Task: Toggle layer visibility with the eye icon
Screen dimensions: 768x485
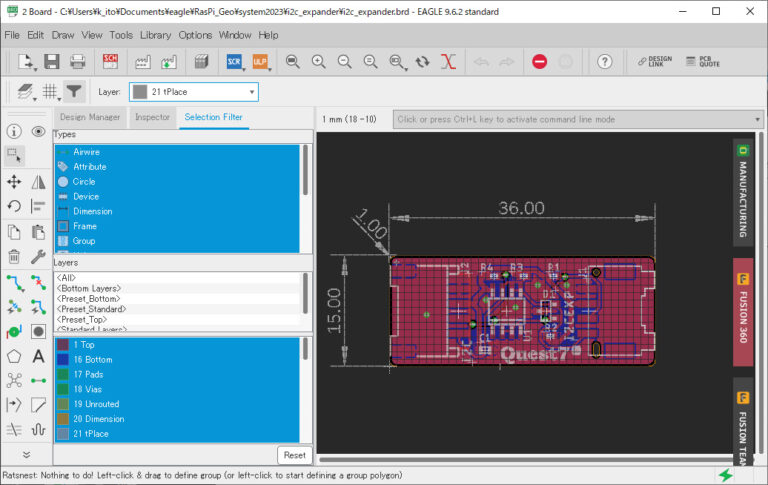Action: [x=38, y=131]
